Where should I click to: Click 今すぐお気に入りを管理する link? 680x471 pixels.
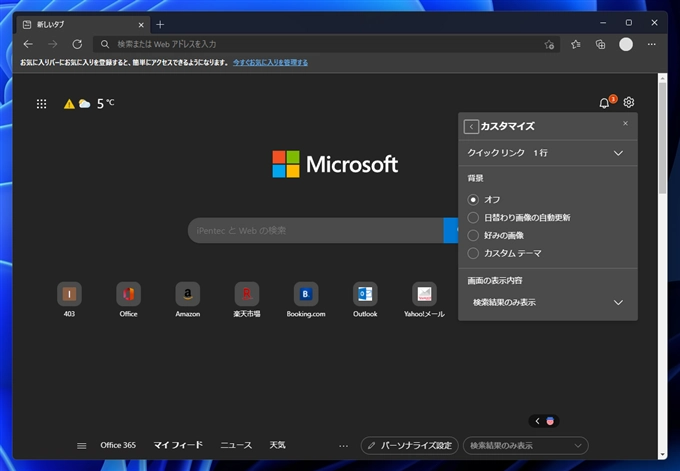point(270,62)
